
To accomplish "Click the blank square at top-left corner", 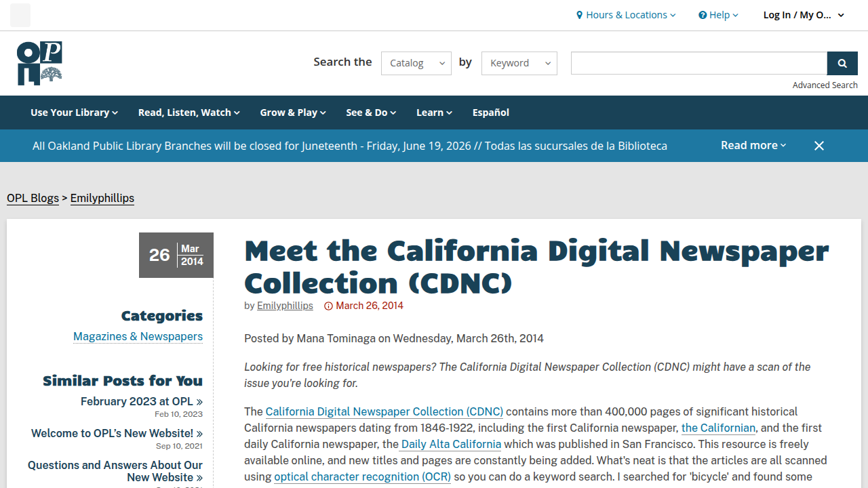I will (20, 15).
